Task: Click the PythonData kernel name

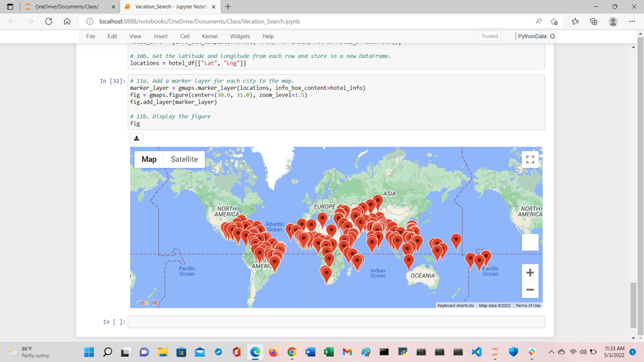Action: point(532,36)
